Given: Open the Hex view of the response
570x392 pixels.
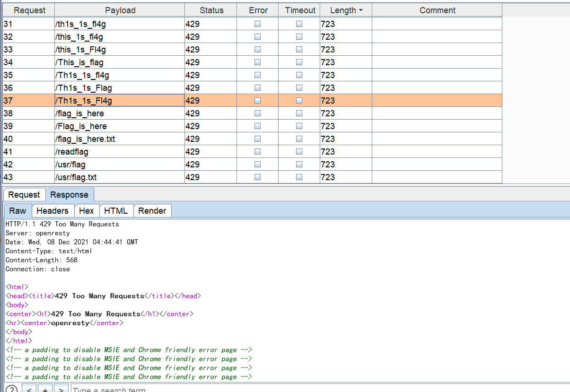Looking at the screenshot, I should click(x=87, y=210).
